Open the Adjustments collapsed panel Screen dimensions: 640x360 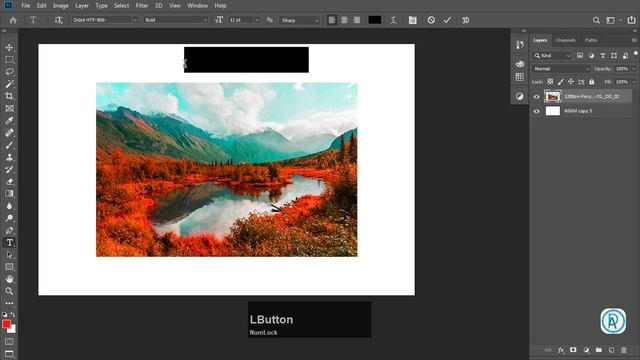pos(520,96)
